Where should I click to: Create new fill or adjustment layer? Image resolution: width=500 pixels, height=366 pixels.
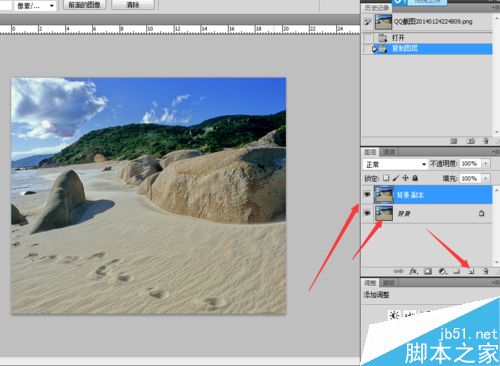tap(443, 272)
